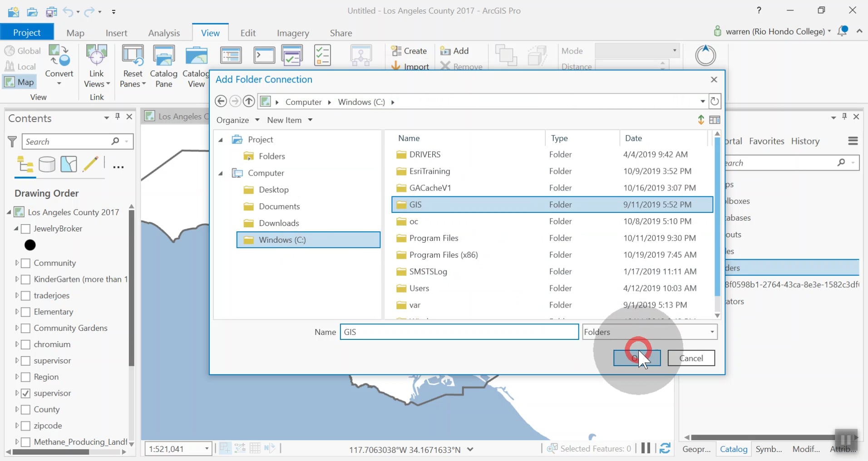Select the Catalog Pane icon
Image resolution: width=868 pixels, height=461 pixels.
coord(163,65)
